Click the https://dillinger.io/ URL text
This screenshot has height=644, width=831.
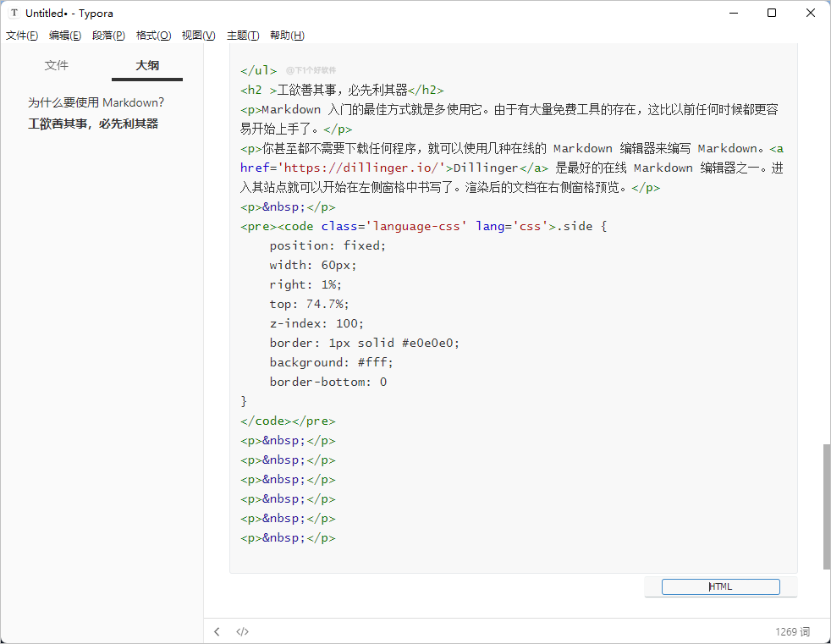[361, 168]
